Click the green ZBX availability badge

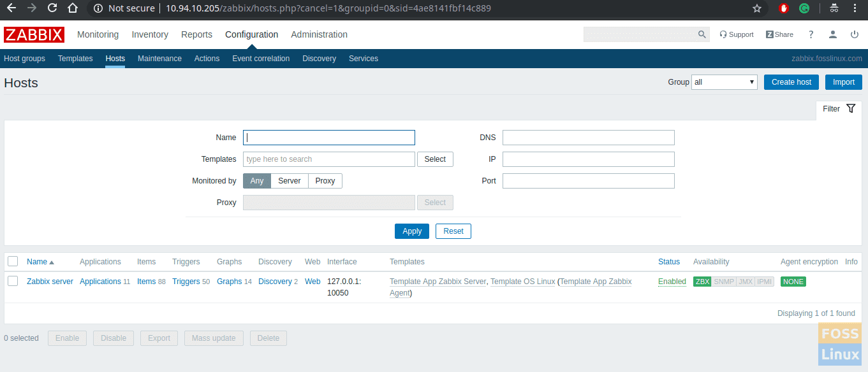click(702, 282)
